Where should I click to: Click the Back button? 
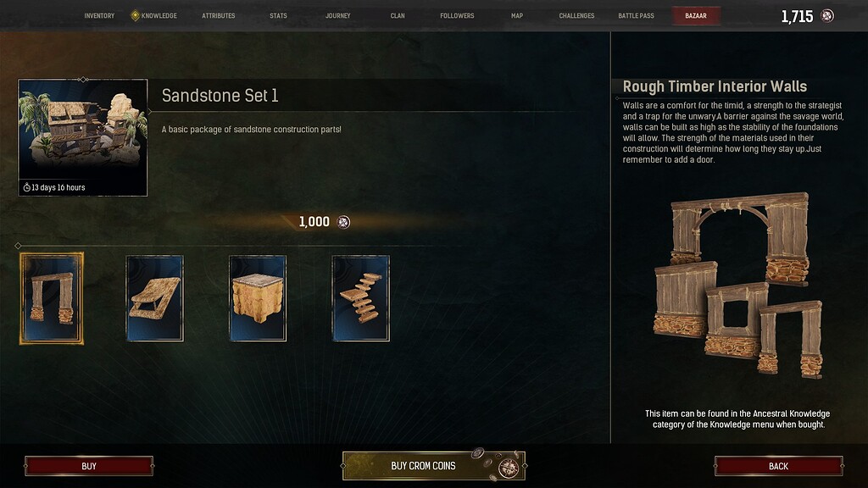pyautogui.click(x=778, y=466)
